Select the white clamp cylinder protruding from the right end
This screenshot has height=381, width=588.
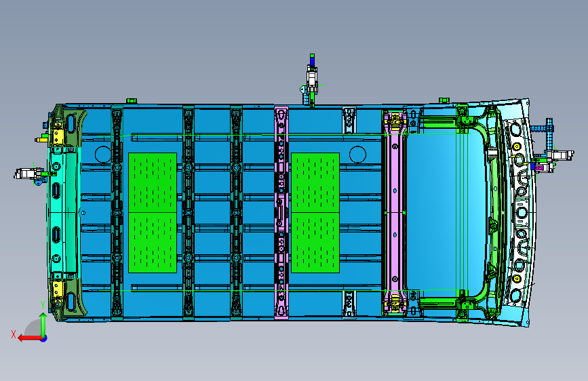560,155
